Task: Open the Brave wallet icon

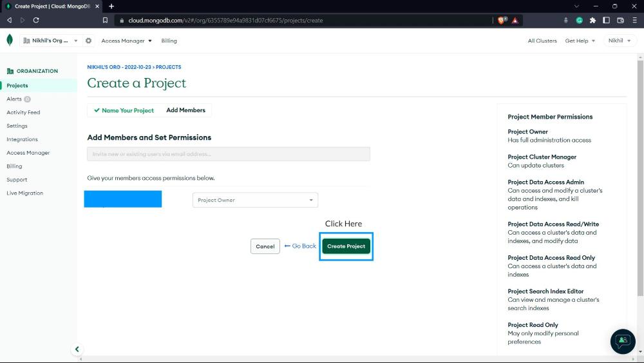Action: coord(621,20)
